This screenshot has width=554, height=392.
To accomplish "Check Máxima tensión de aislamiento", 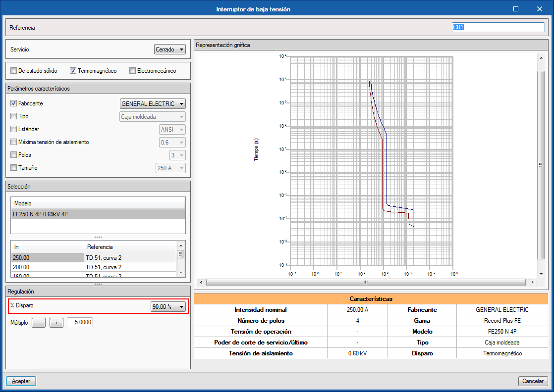I will coord(14,142).
